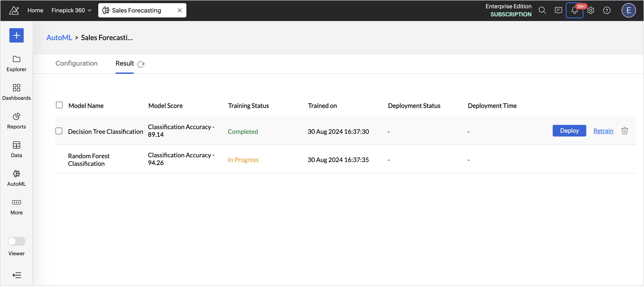
Task: Expand the Finepick 360 workspace dropdown
Action: [72, 10]
